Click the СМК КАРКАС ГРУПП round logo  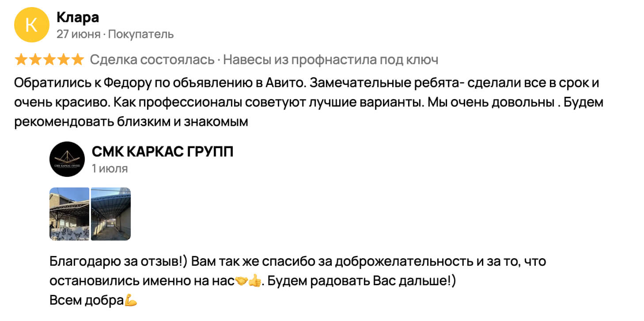coord(67,159)
